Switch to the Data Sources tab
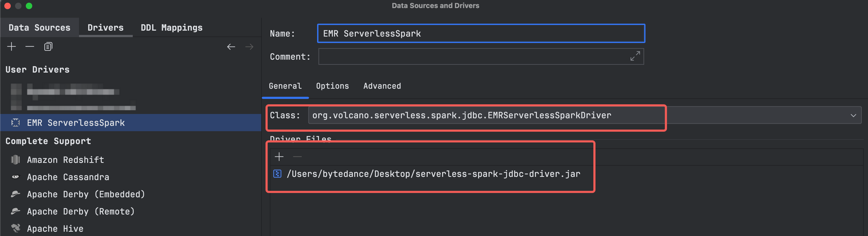 (40, 28)
